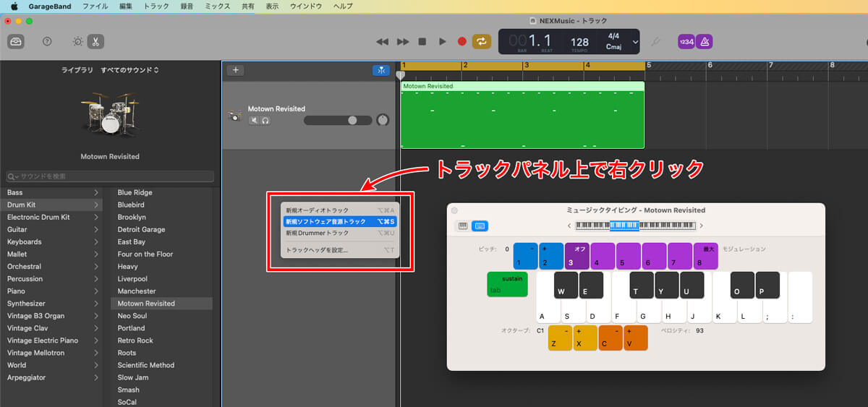
Task: Click the tuner fork icon
Action: pos(655,42)
